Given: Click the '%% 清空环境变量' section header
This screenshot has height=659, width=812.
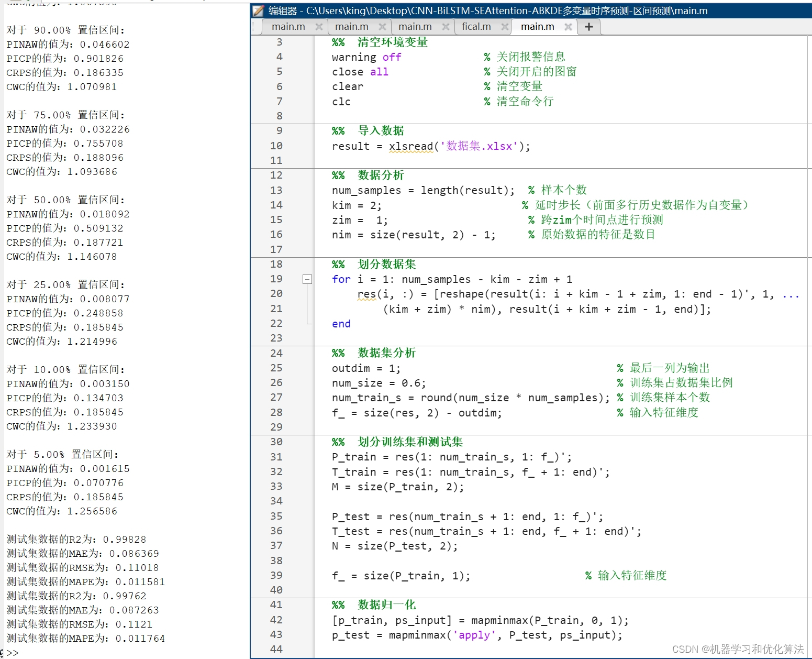Looking at the screenshot, I should click(x=380, y=42).
